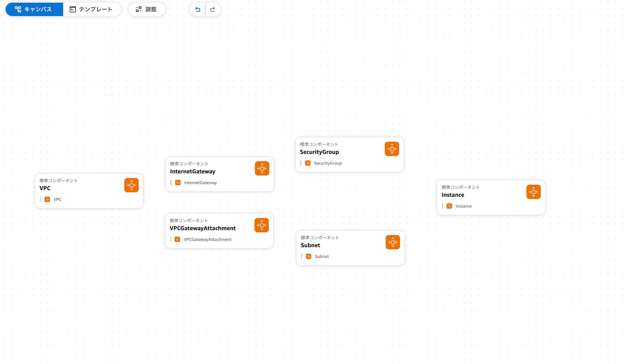Undo the last canvas action
The height and width of the screenshot is (364, 624).
point(197,9)
